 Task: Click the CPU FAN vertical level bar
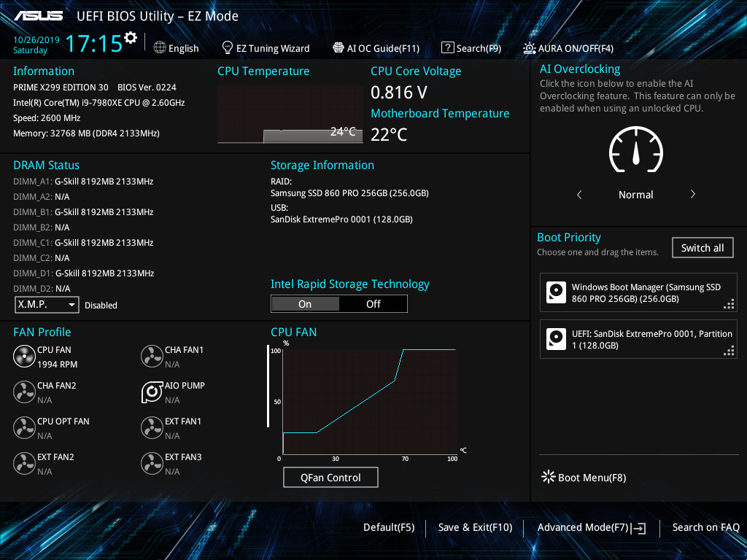tap(268, 386)
